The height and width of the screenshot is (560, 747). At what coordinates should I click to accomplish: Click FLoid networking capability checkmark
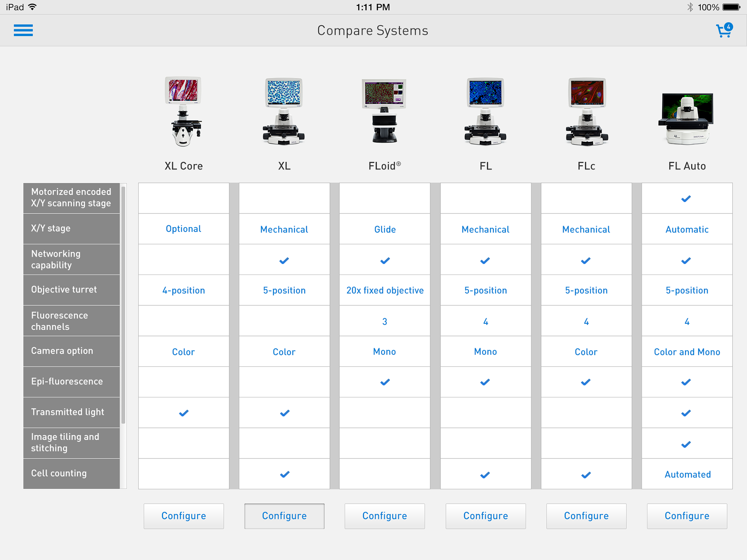tap(385, 261)
